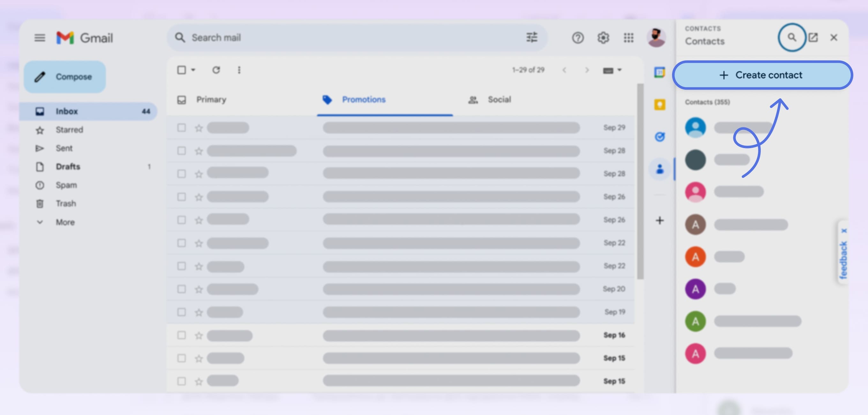Image resolution: width=868 pixels, height=415 pixels.
Task: Open Google Keep in the side panel
Action: click(x=659, y=105)
